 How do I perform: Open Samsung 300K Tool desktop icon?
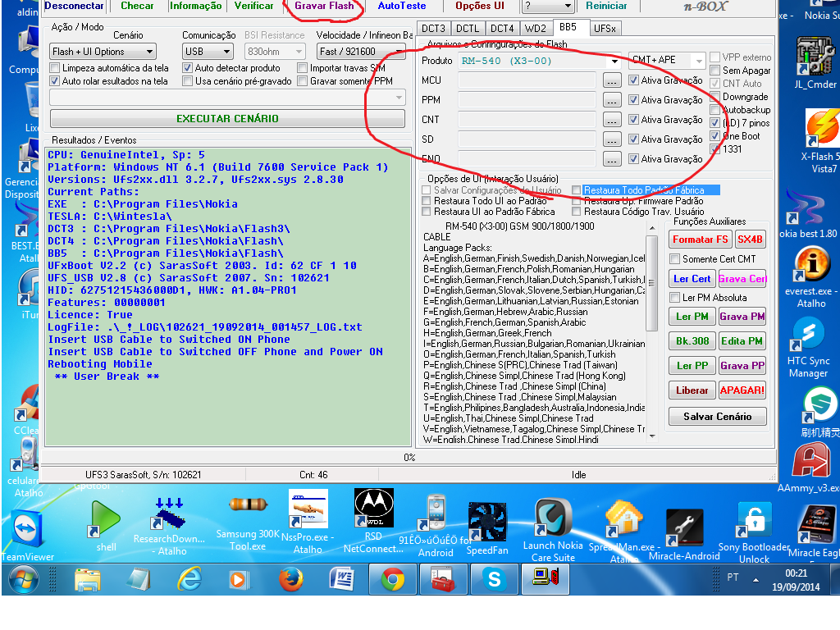[248, 523]
